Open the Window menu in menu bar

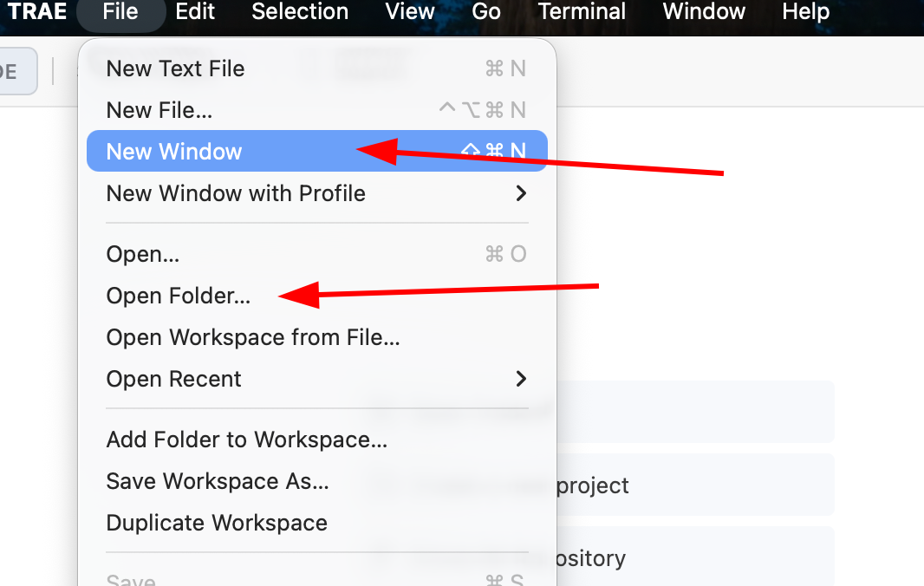(704, 12)
